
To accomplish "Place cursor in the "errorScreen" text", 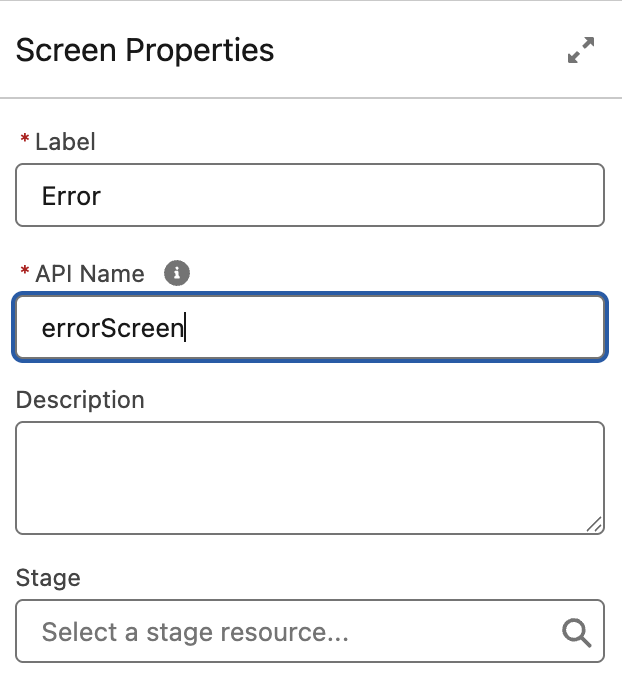I will tap(112, 328).
